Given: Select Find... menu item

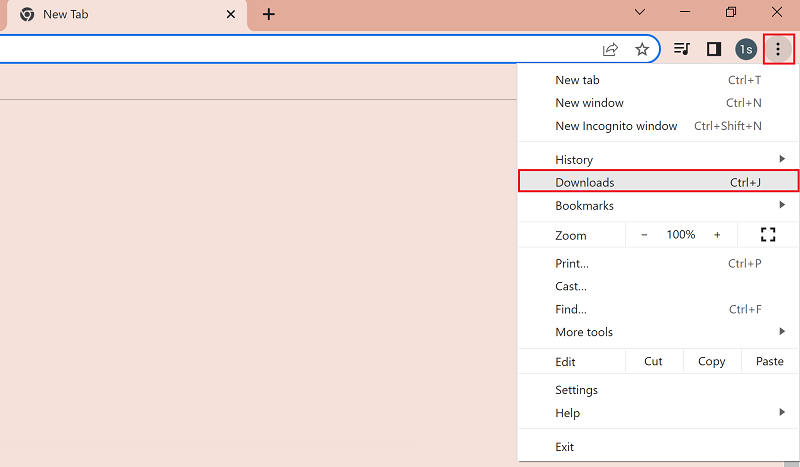Looking at the screenshot, I should (658, 309).
